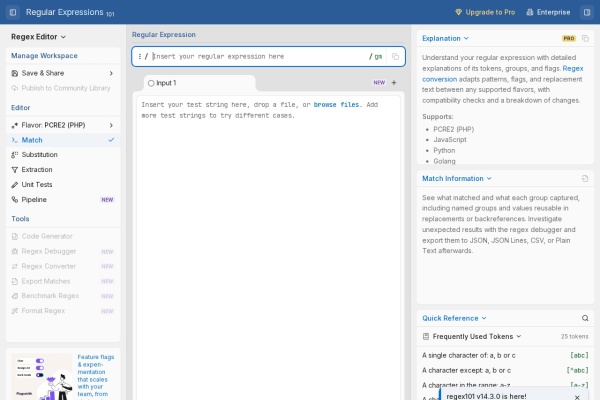This screenshot has height=400, width=600.
Task: Click the Export Matches icon
Action: 15,281
